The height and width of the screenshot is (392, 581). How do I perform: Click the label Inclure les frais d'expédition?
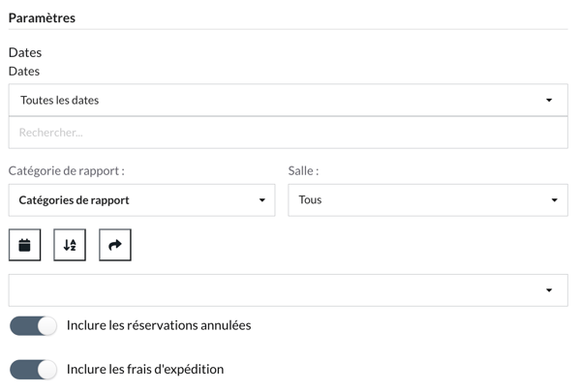pos(145,370)
